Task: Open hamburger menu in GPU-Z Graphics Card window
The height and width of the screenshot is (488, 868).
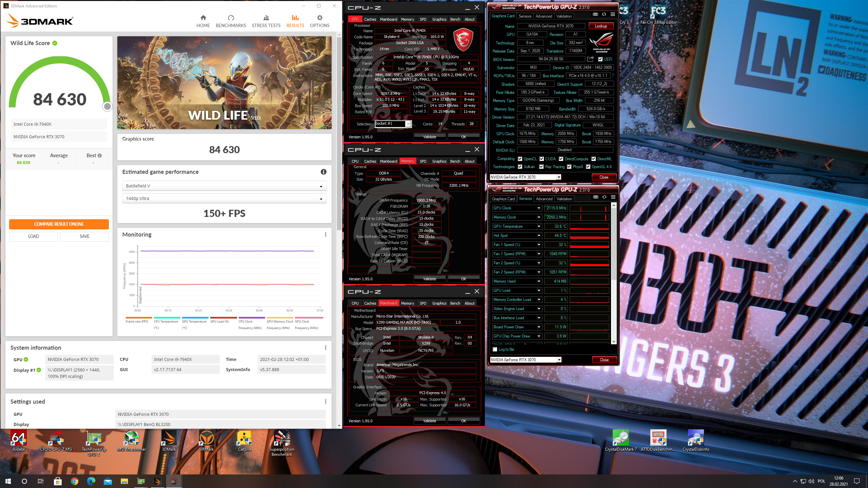Action: tap(613, 15)
